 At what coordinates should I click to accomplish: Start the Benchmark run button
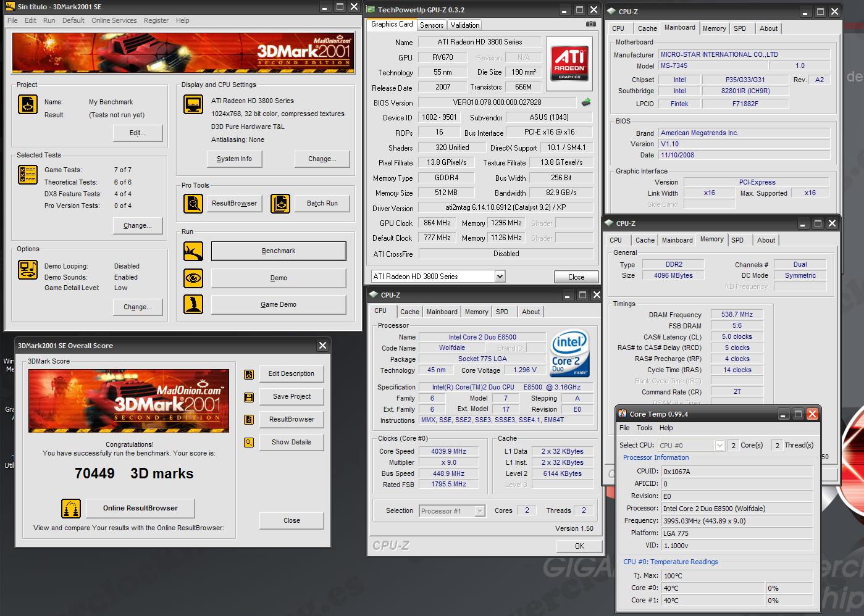279,251
